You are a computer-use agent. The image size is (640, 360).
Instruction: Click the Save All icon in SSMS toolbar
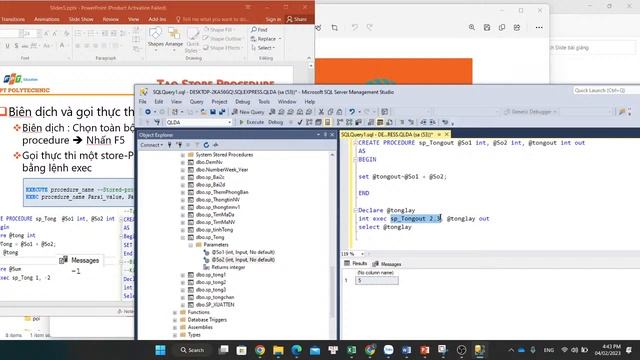coord(222,112)
